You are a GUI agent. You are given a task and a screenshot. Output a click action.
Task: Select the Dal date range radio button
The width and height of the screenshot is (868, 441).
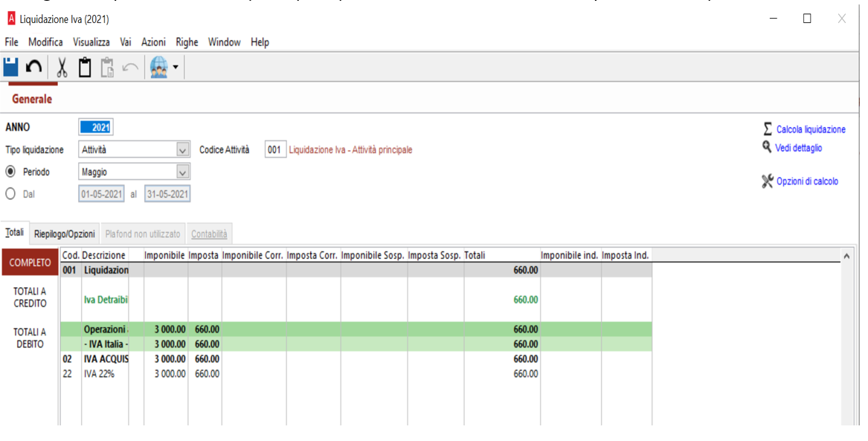(x=10, y=193)
